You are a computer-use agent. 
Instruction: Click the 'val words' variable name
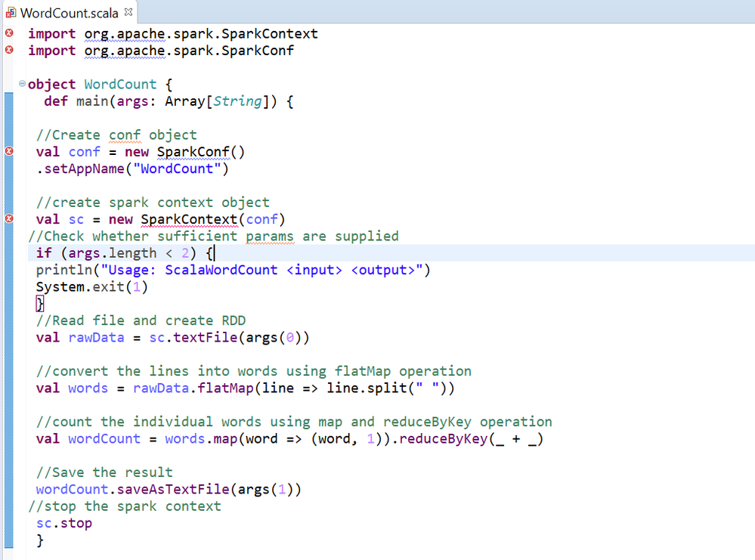point(88,388)
